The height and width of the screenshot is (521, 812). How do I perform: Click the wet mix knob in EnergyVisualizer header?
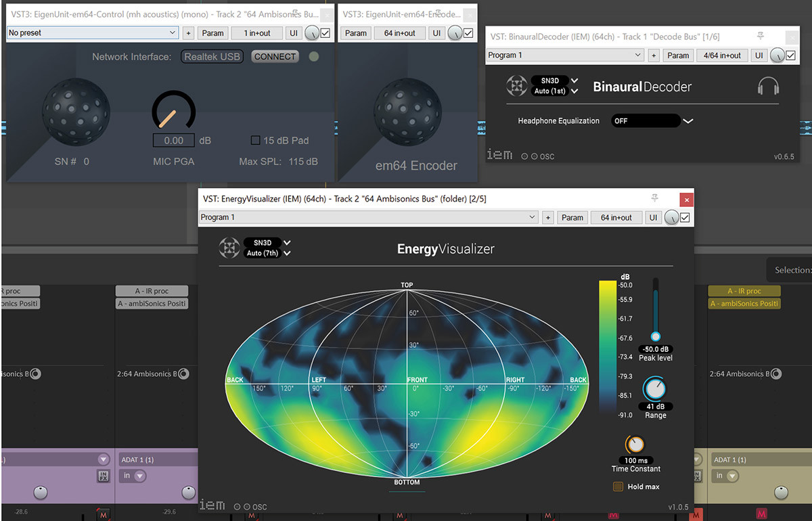pos(671,217)
